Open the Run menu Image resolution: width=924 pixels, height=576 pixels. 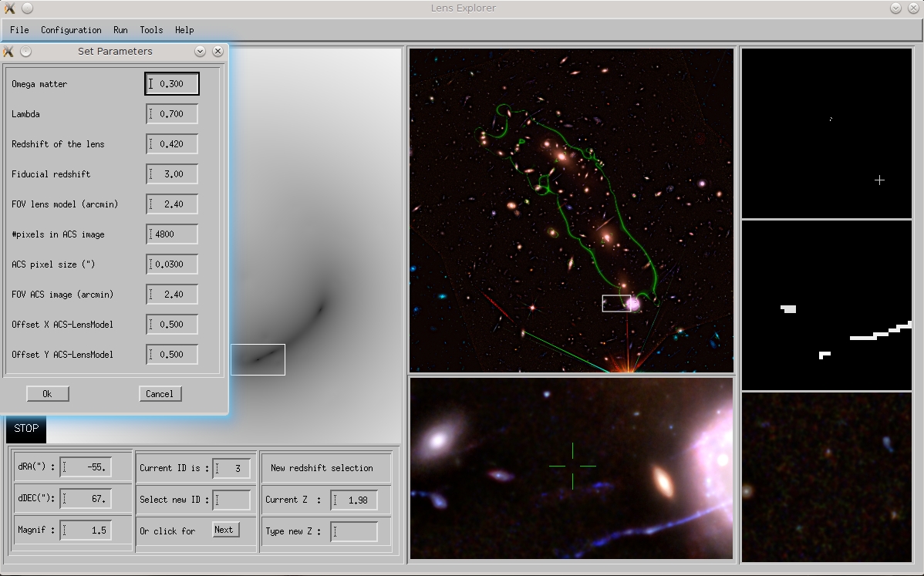tap(120, 30)
